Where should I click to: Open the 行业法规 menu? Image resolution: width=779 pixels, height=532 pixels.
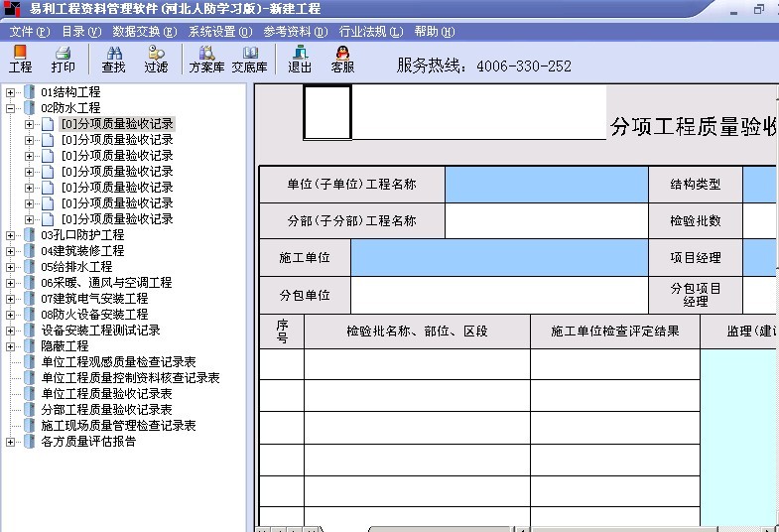point(370,32)
